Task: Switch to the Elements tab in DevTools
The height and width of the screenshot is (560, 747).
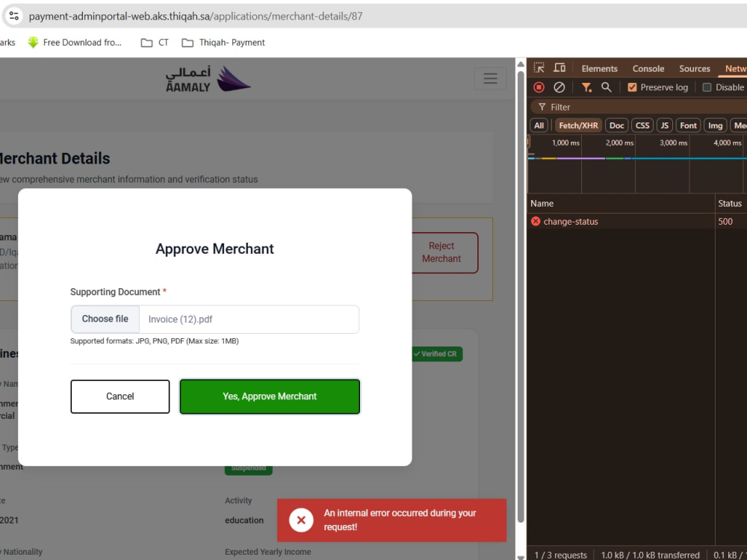Action: point(599,69)
